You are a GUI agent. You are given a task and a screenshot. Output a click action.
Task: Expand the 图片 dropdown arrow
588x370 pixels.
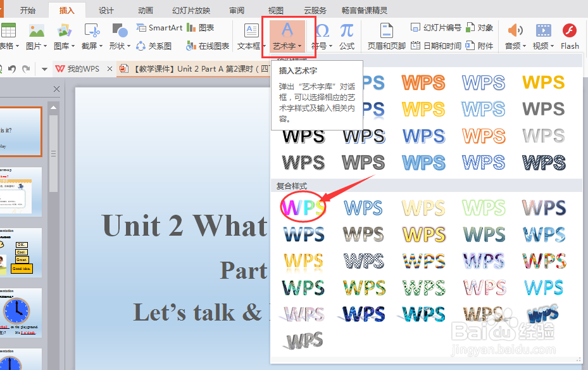point(46,46)
